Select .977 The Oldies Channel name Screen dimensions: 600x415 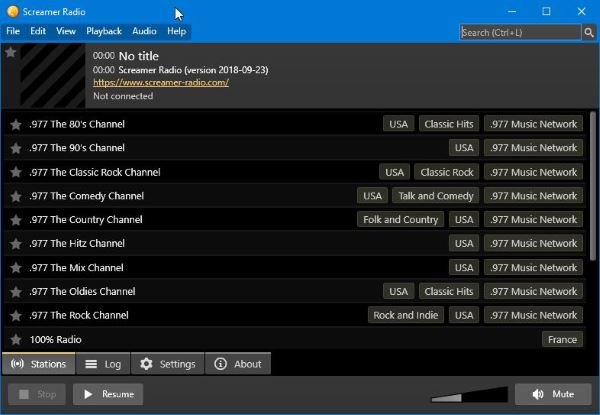[x=83, y=292]
